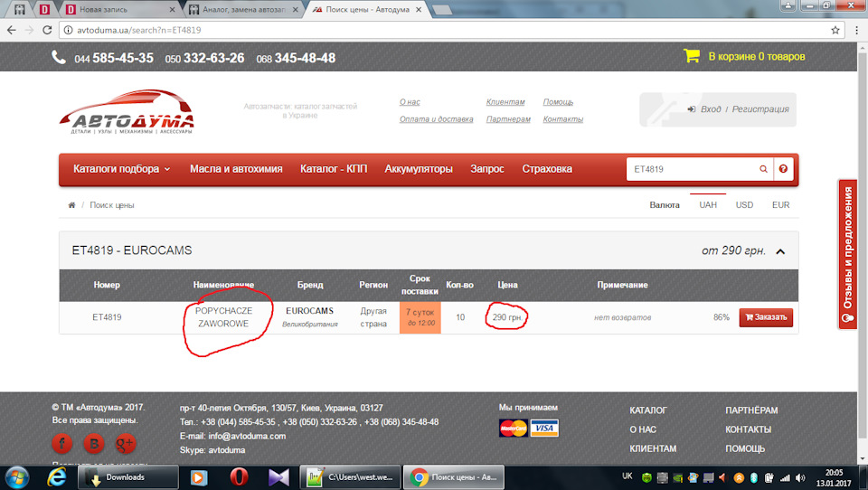This screenshot has width=868, height=490.
Task: Open footer ПАРТНЁРАМ link
Action: pyautogui.click(x=751, y=410)
